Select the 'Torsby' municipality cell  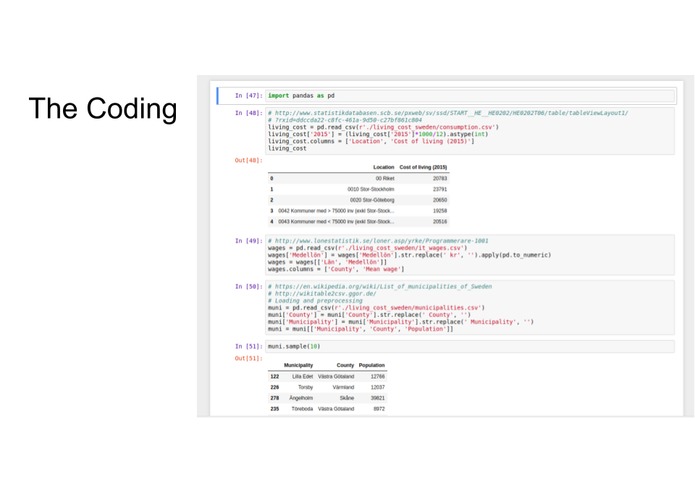305,387
